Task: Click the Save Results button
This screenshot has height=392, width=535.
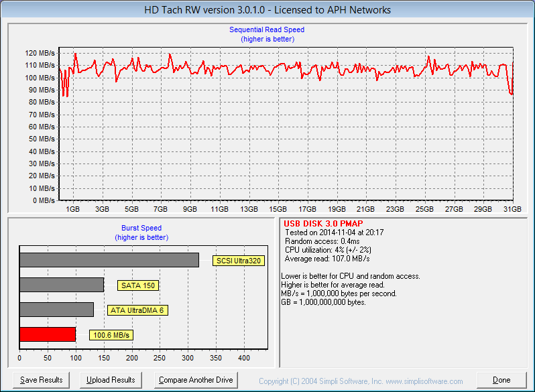Action: 42,380
